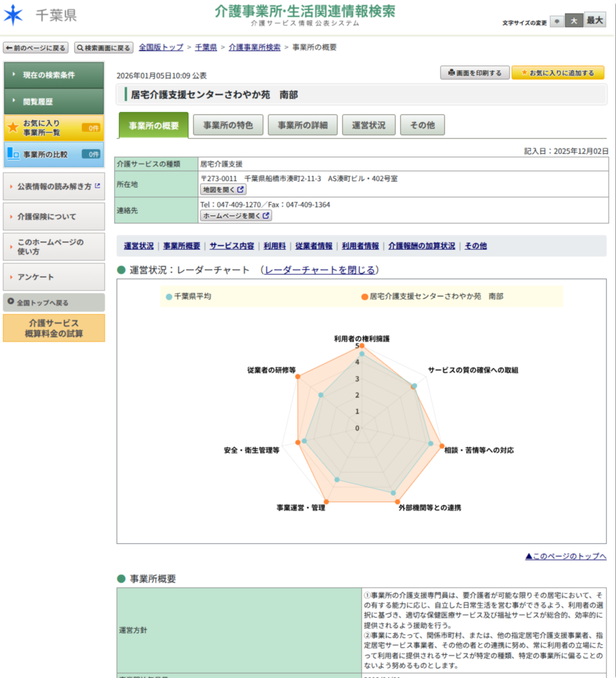Click the 介護事業所・生活関連情報検索 site title

pyautogui.click(x=305, y=11)
